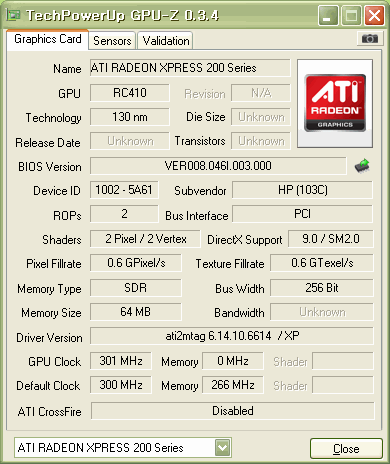Click the Texture Fillrate value 0.6 GTexel/s
This screenshot has width=390, height=464.
tap(322, 263)
